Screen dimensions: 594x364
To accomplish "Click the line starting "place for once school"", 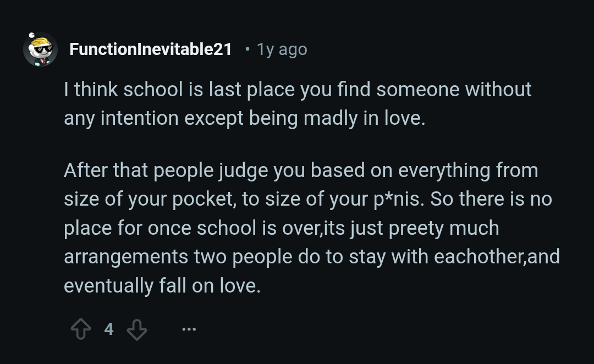I will point(281,228).
